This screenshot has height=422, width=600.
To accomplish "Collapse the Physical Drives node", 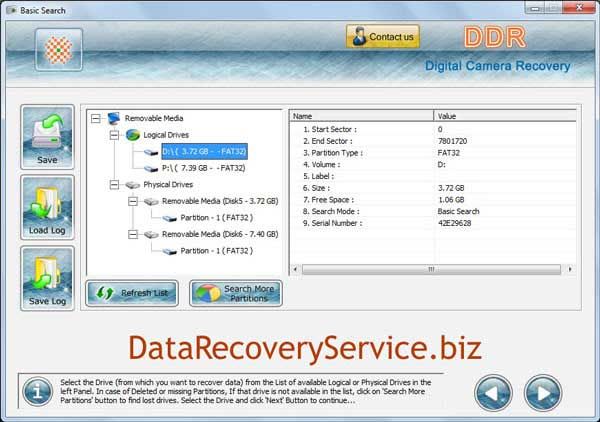I will 114,185.
